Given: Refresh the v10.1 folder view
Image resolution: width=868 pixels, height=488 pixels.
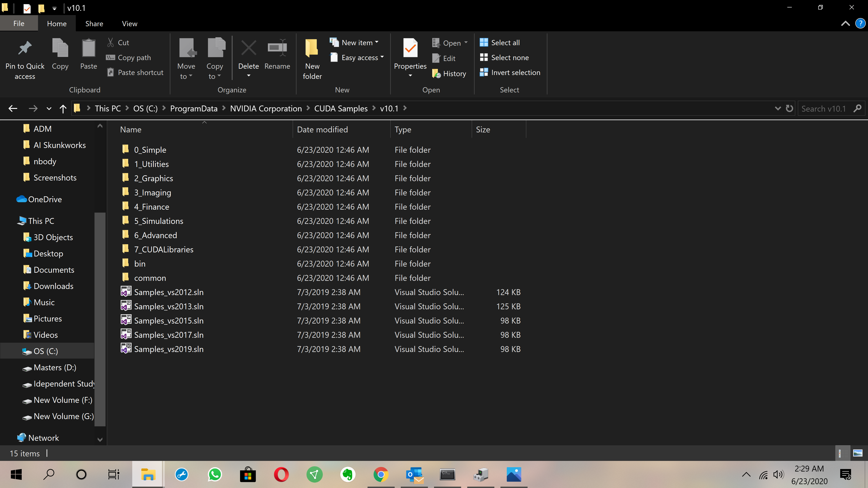Looking at the screenshot, I should [790, 108].
